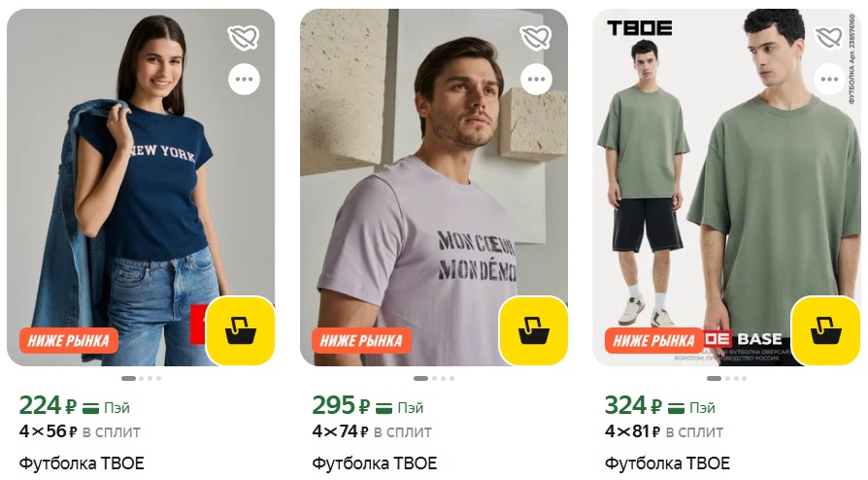The height and width of the screenshot is (480, 868).
Task: Open three-dot menu on lilac t-shirt card
Action: [x=536, y=80]
